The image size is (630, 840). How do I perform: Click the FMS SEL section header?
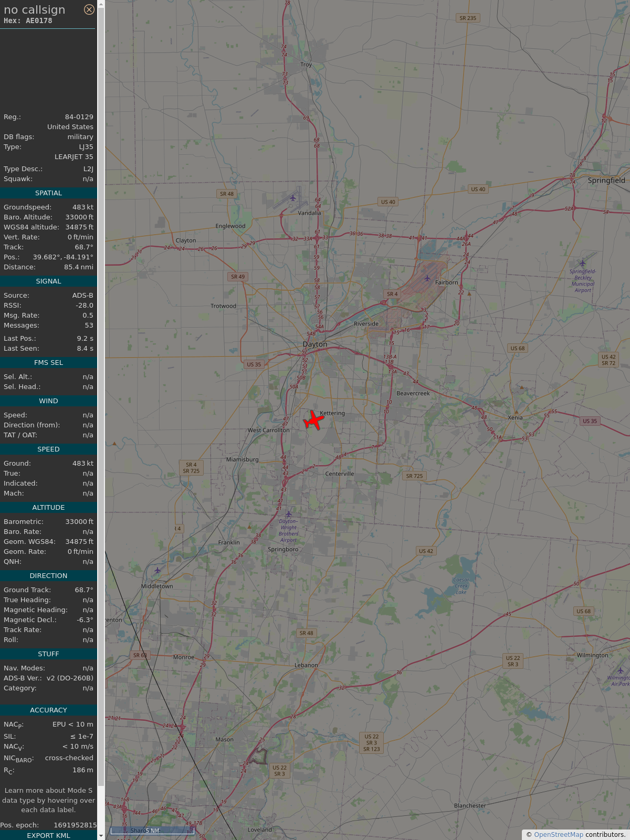pos(48,363)
